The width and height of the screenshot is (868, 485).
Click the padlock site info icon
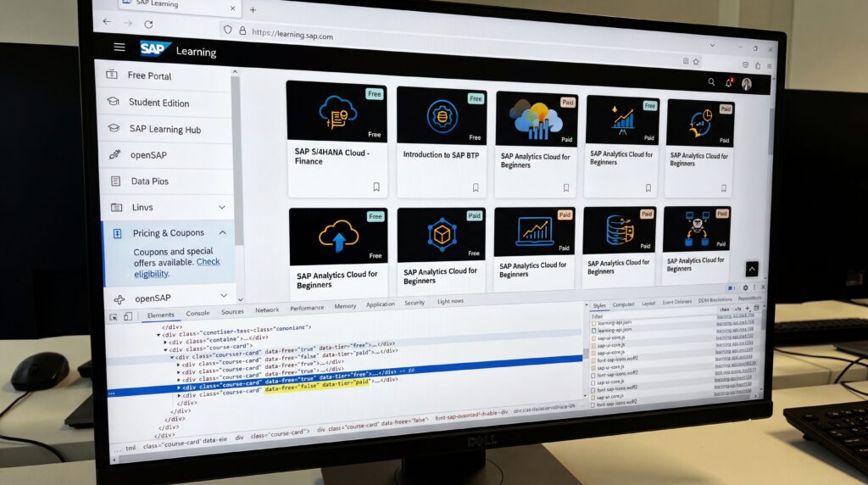point(242,31)
